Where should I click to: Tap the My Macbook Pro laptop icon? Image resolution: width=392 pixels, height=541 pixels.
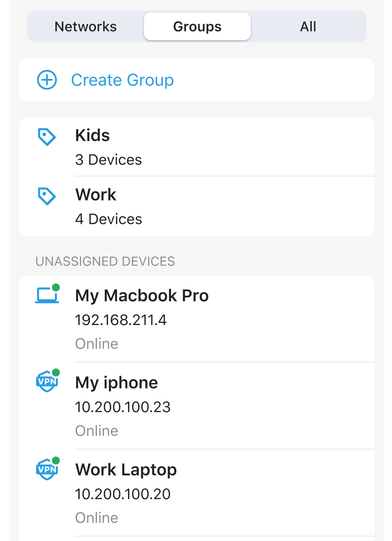click(x=47, y=294)
